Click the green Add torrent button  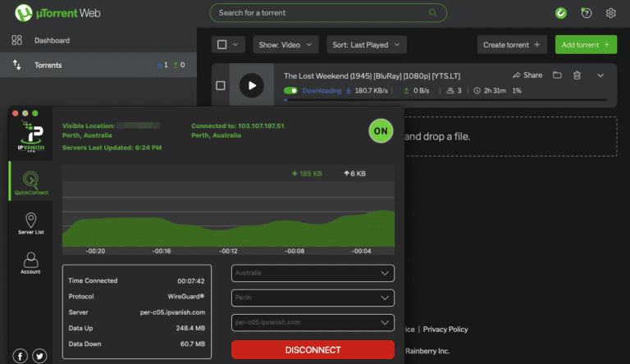point(586,44)
